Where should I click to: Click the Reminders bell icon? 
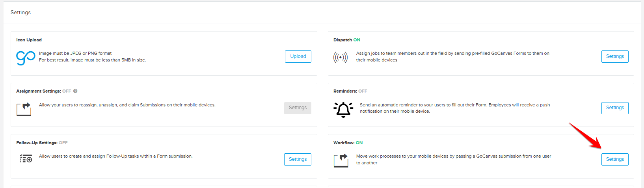click(343, 109)
